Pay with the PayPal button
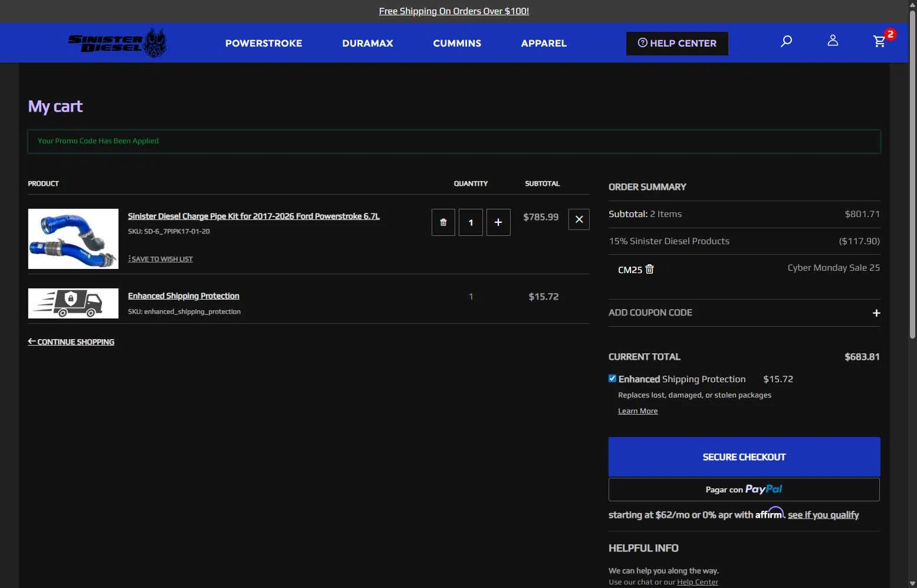This screenshot has height=588, width=917. 744,490
